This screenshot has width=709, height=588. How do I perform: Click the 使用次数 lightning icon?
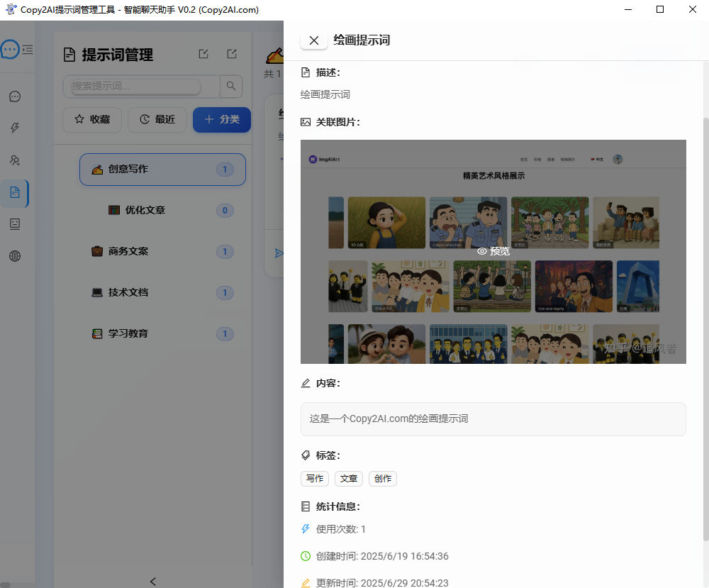point(306,529)
